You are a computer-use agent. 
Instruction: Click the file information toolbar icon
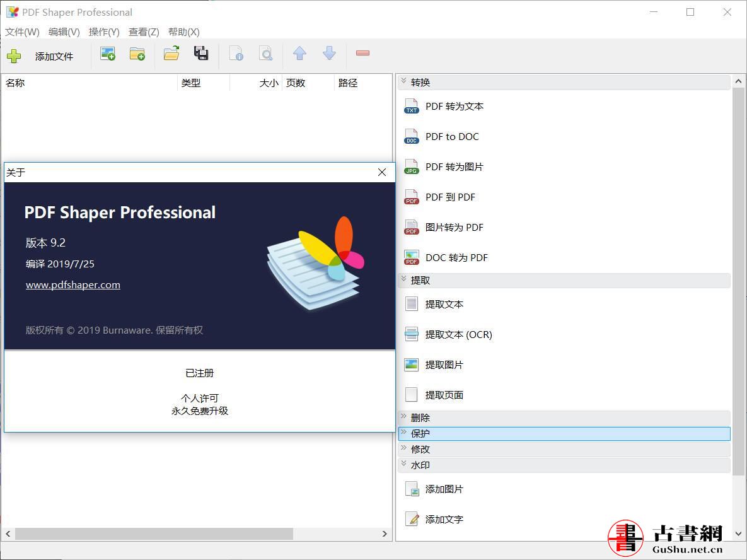coord(236,53)
